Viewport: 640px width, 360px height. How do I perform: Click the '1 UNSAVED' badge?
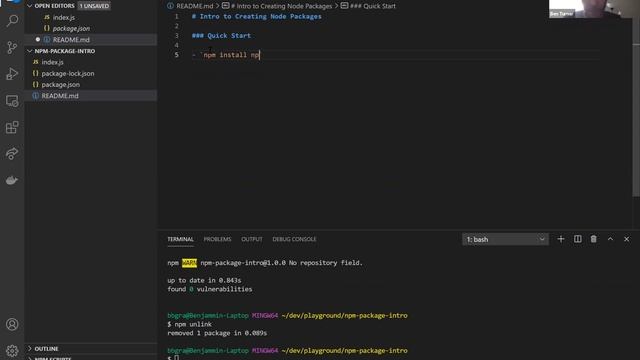[94, 6]
